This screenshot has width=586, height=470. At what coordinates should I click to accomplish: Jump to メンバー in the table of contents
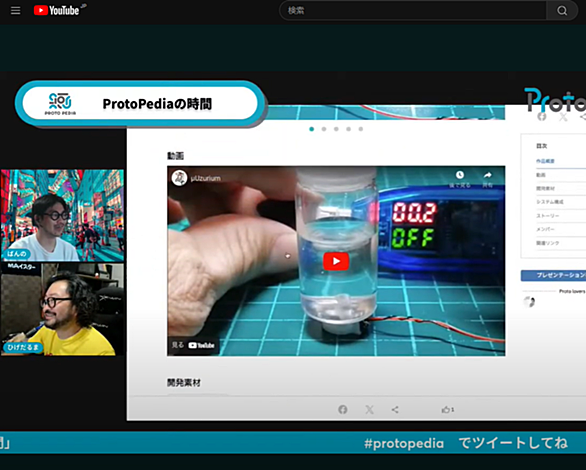(545, 229)
